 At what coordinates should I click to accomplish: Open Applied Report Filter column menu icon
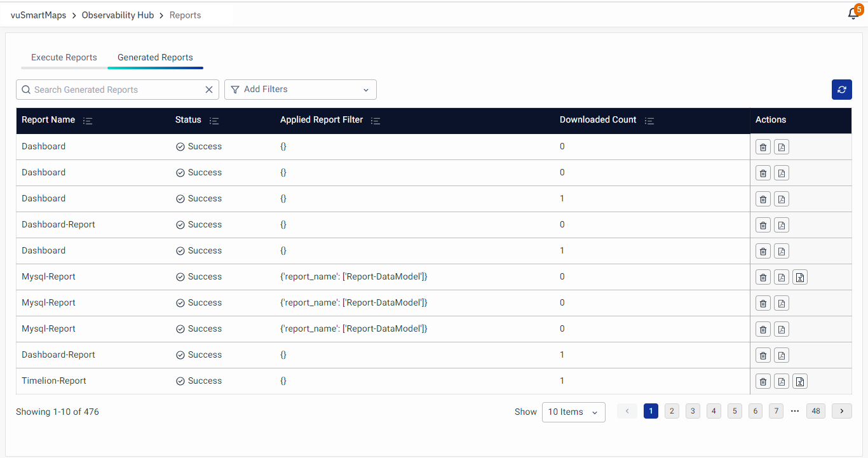(x=376, y=120)
